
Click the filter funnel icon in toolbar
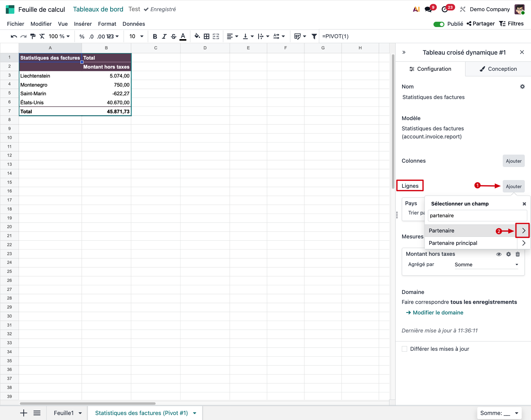314,36
